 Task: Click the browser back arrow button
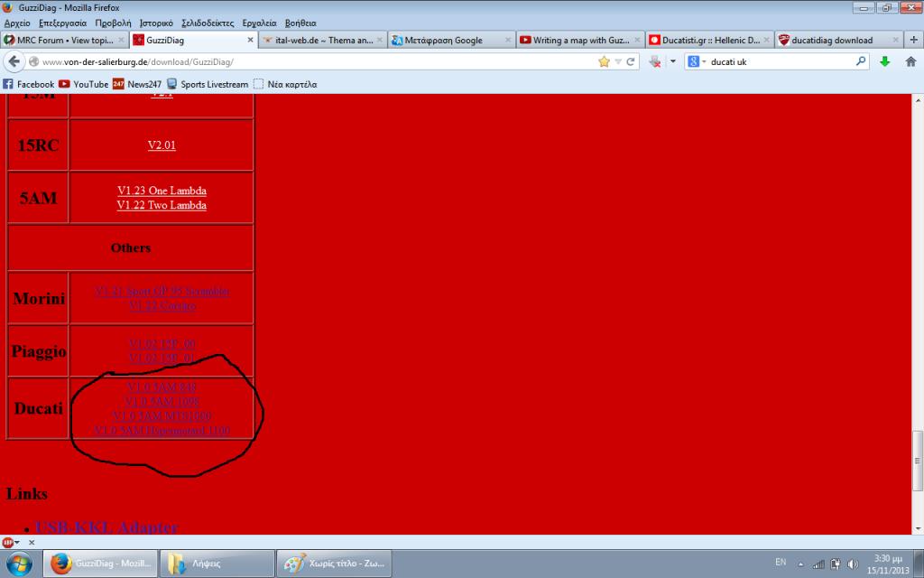point(14,61)
